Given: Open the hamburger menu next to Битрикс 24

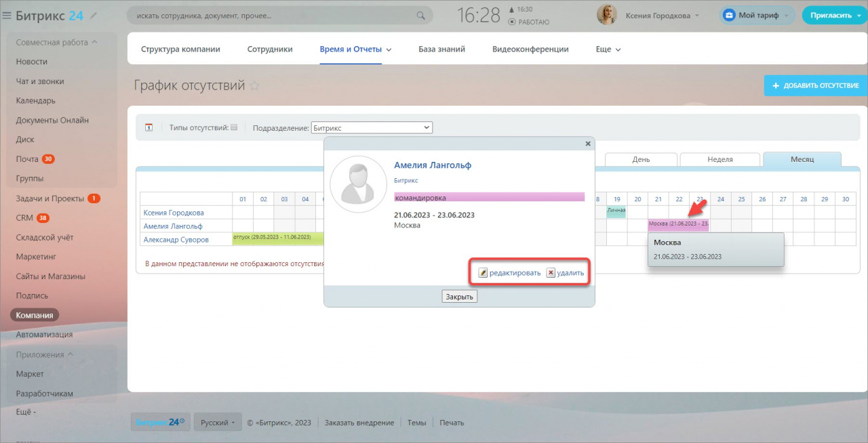Looking at the screenshot, I should 7,15.
